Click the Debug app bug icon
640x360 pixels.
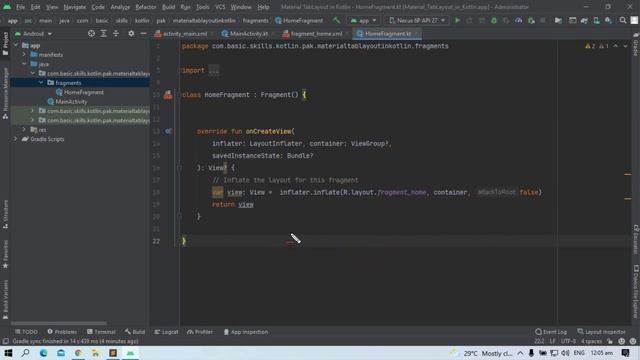click(x=494, y=20)
